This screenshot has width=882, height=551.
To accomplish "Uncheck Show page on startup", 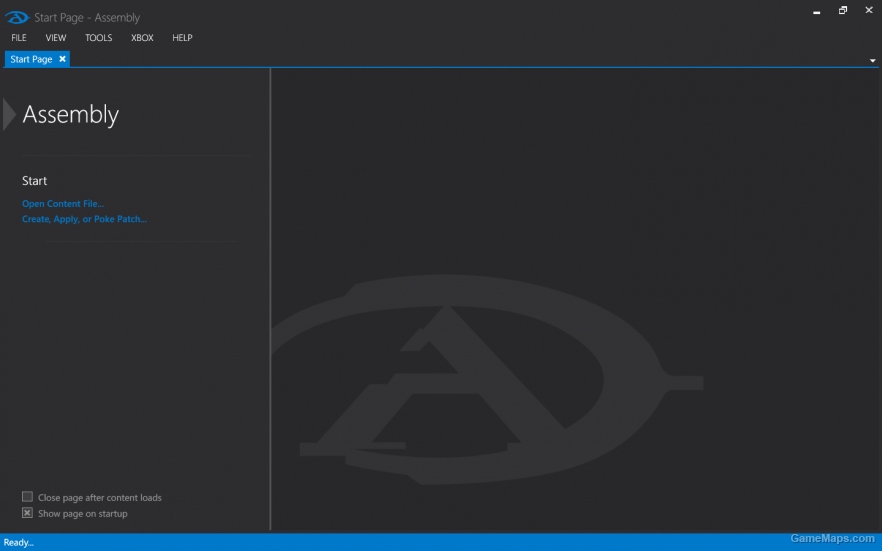I will (27, 513).
